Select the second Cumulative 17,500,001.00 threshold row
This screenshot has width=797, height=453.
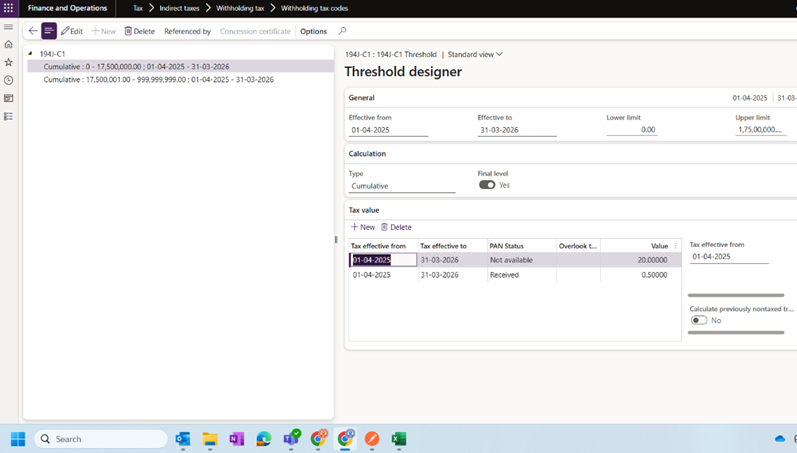pyautogui.click(x=158, y=79)
